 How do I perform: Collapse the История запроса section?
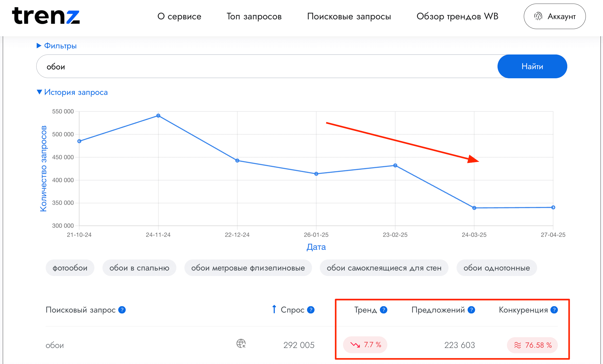(72, 92)
